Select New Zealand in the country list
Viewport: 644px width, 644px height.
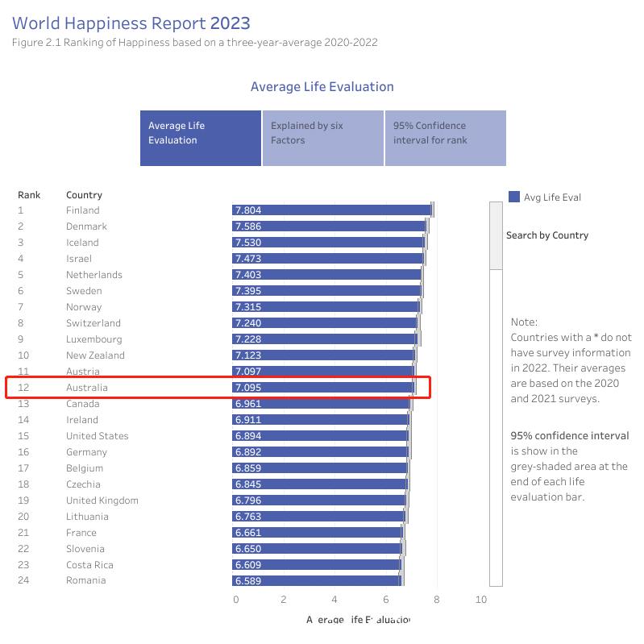tap(95, 355)
